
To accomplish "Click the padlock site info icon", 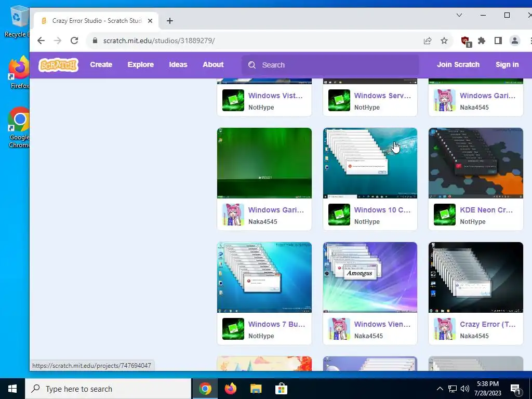I will pos(95,41).
